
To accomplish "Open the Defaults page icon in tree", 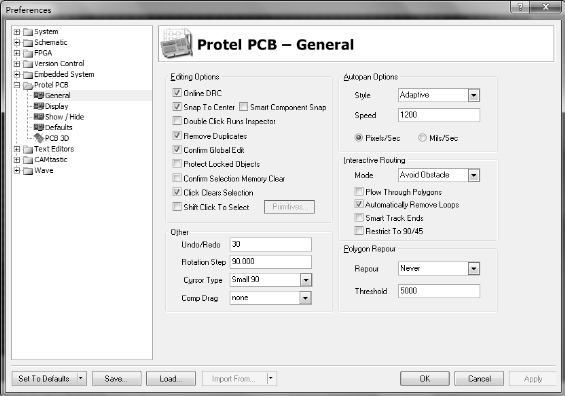I will [x=39, y=127].
